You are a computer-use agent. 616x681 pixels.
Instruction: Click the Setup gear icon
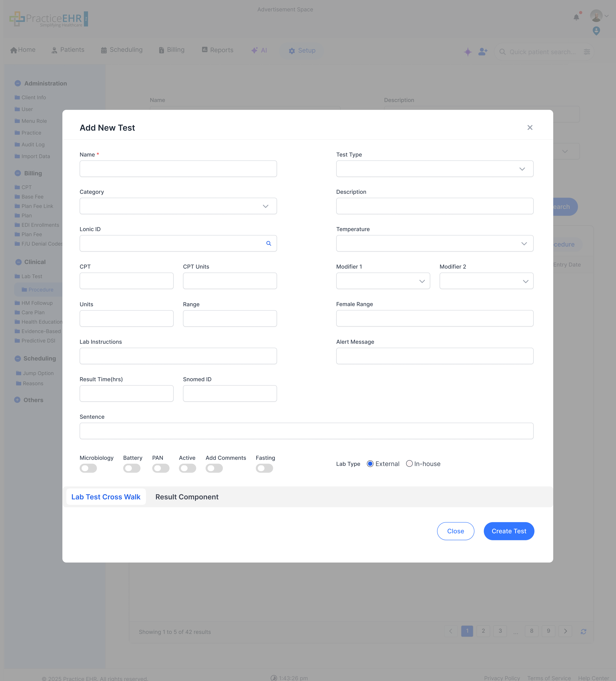tap(292, 51)
